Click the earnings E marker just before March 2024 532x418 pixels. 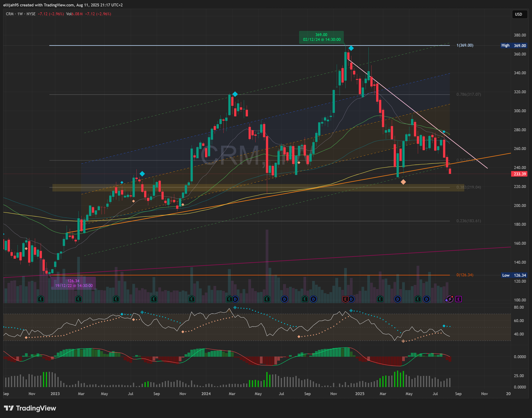click(229, 299)
